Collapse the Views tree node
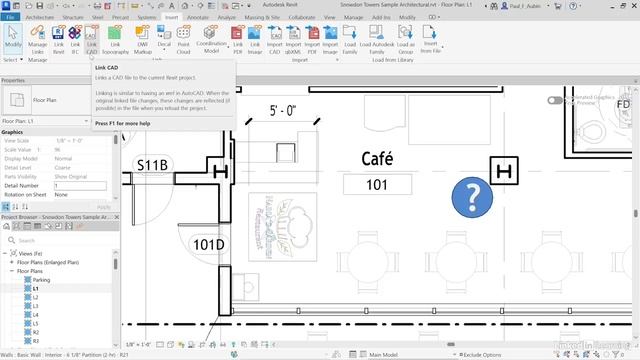The height and width of the screenshot is (360, 640). coord(5,253)
